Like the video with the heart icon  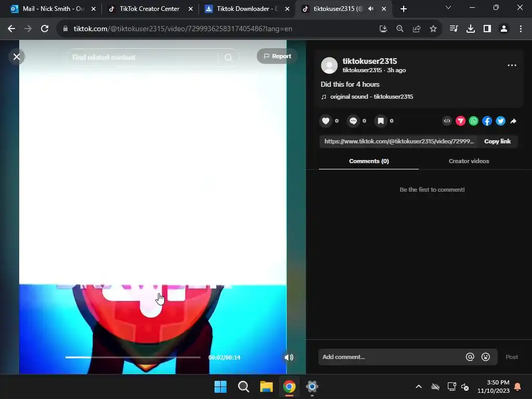coord(326,121)
